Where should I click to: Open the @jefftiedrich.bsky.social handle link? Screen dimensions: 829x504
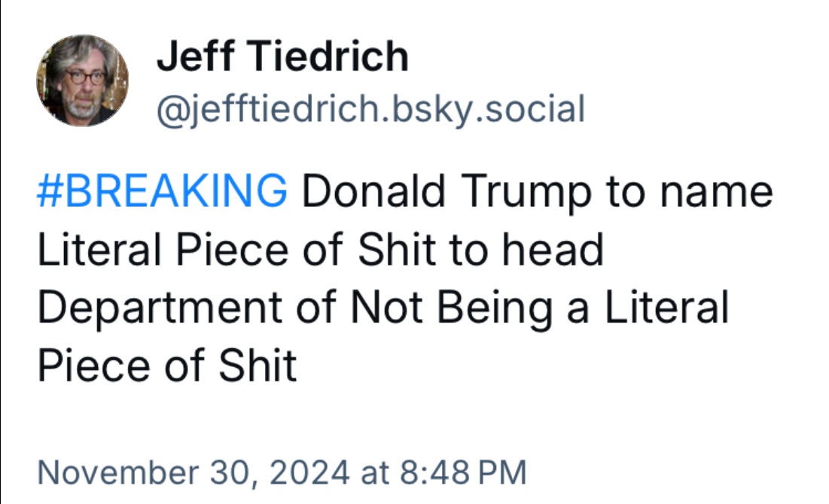tap(370, 109)
